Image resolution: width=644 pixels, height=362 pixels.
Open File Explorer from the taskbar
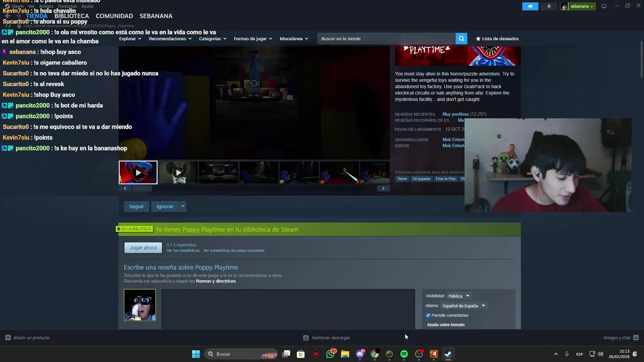pos(345,354)
